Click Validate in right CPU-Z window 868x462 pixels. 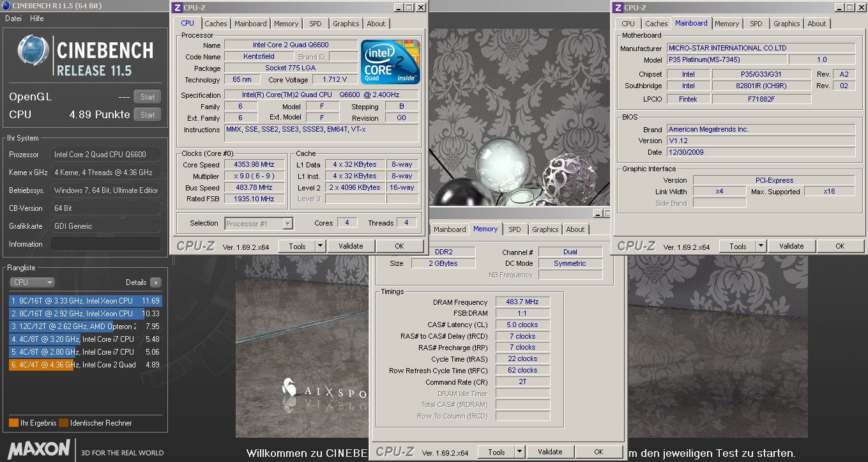pyautogui.click(x=791, y=246)
